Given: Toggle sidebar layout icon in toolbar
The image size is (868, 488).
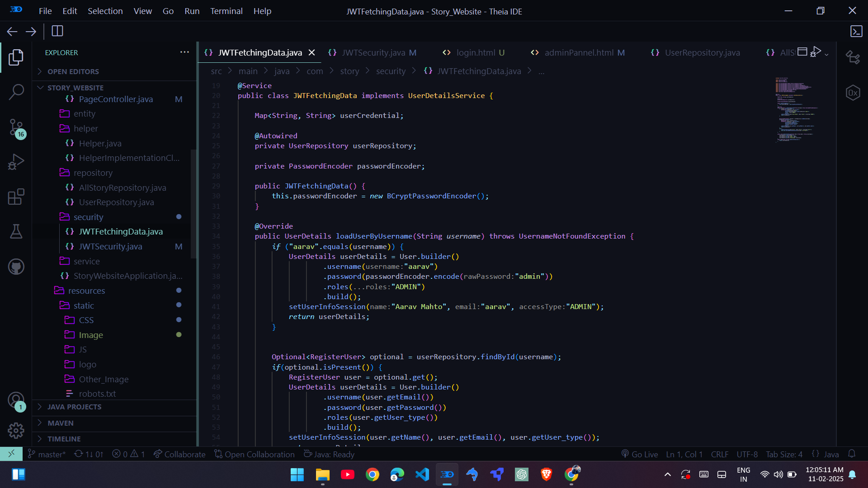Looking at the screenshot, I should pyautogui.click(x=57, y=31).
